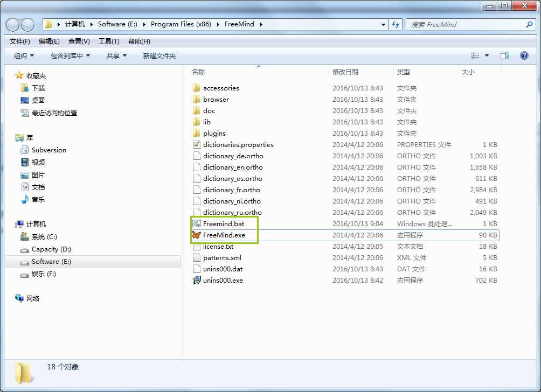The height and width of the screenshot is (392, 541).
Task: Click the 图片 library icon
Action: click(x=24, y=175)
